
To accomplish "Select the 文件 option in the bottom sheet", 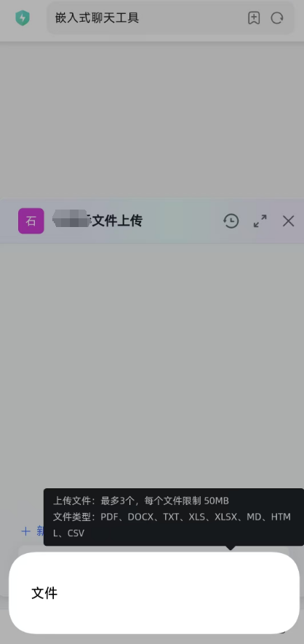I will [x=44, y=593].
